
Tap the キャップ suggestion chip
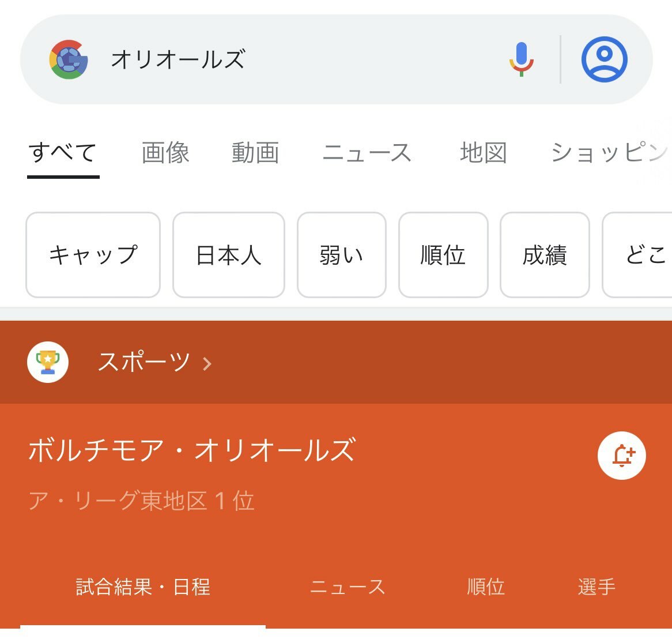[93, 255]
